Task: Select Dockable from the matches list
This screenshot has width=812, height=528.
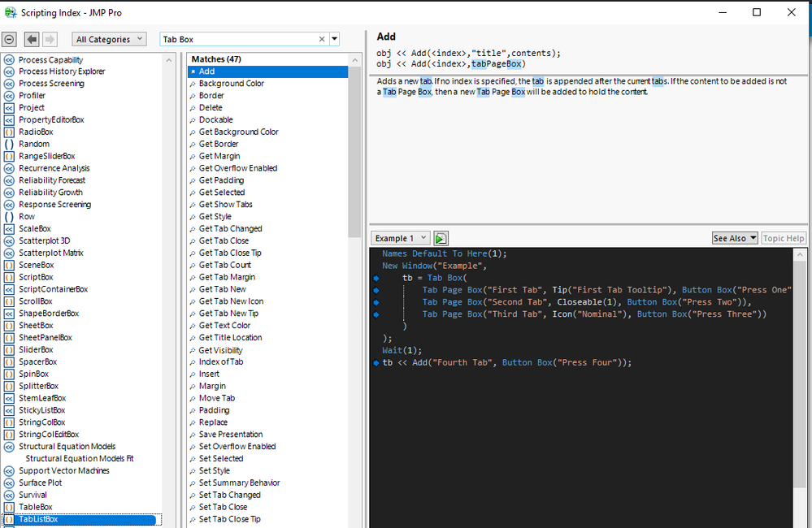Action: (x=215, y=120)
